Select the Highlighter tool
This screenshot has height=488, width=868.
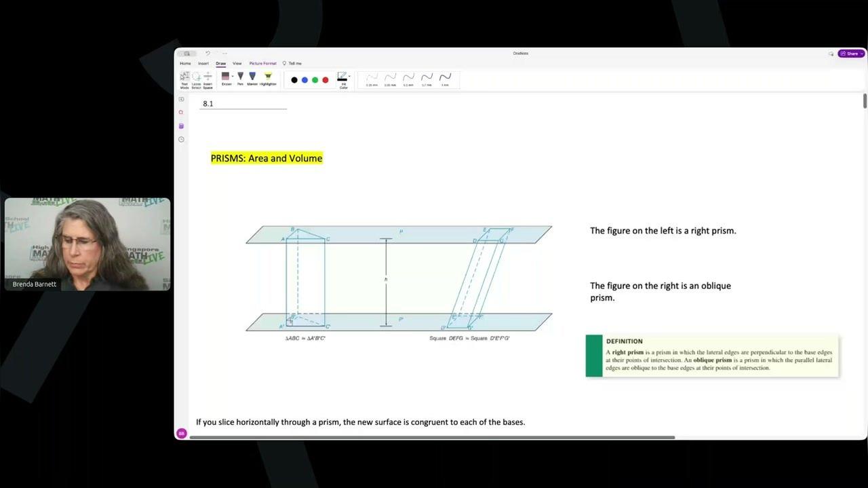tap(268, 79)
